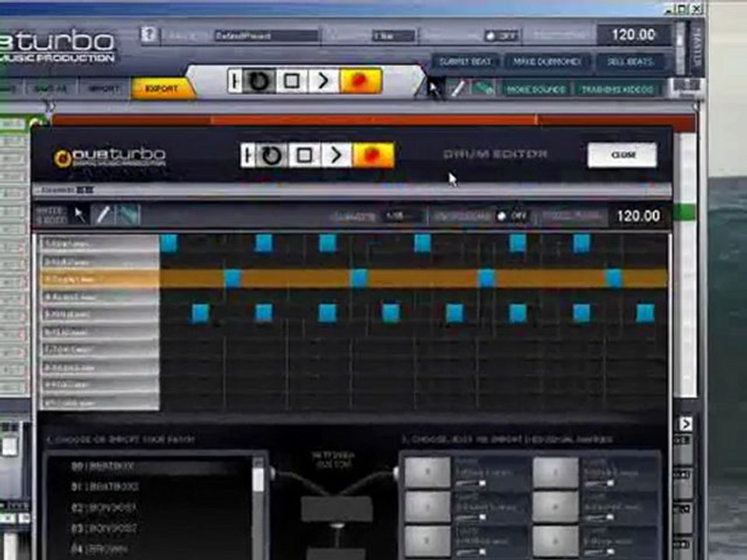Viewport: 747px width, 560px height.
Task: Click the patch list scrollbar thumb
Action: pos(258,478)
